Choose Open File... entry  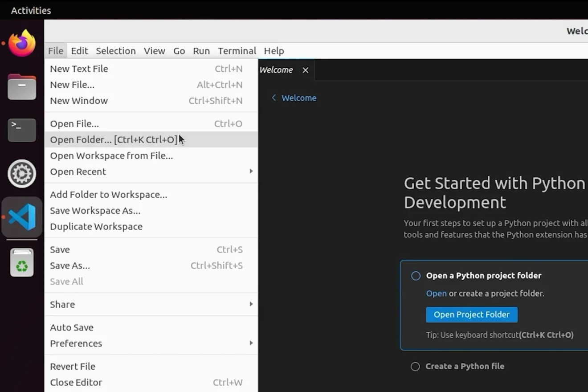(x=151, y=124)
